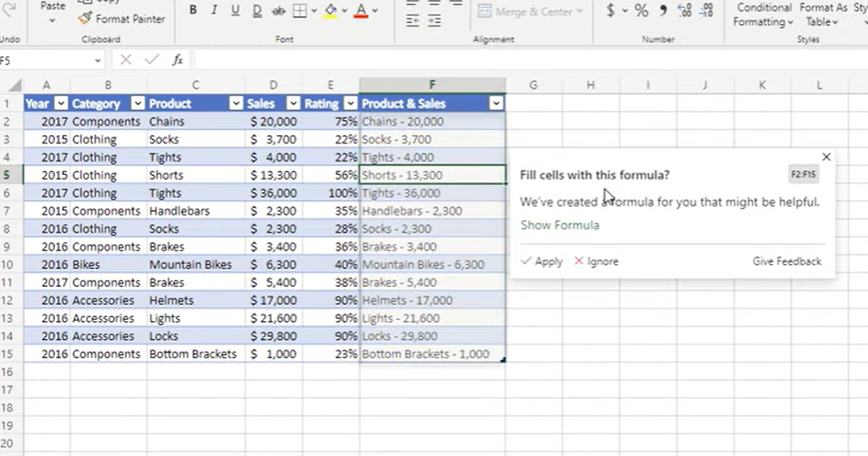Open the Year column filter
The image size is (868, 456).
[61, 103]
